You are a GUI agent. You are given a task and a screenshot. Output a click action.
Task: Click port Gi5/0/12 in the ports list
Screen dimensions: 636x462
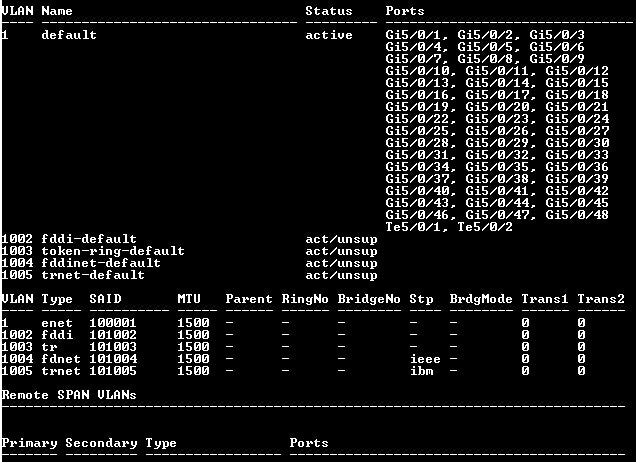click(577, 71)
